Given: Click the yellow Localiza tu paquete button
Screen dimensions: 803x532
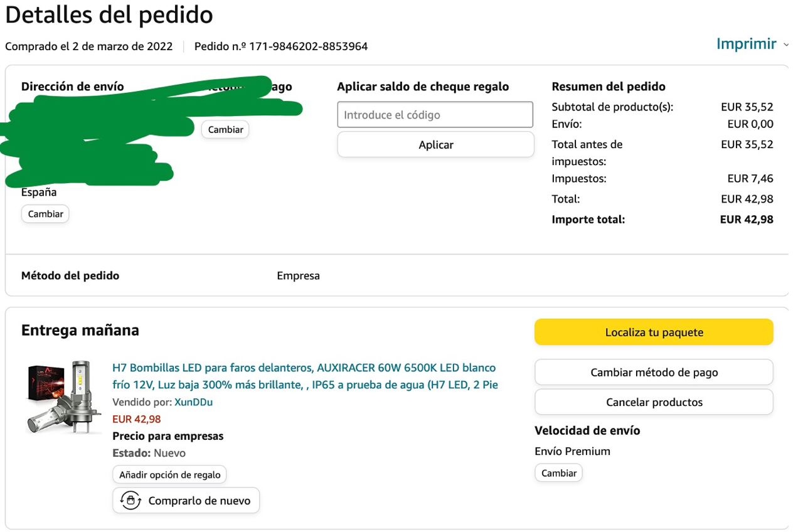Looking at the screenshot, I should (x=654, y=332).
